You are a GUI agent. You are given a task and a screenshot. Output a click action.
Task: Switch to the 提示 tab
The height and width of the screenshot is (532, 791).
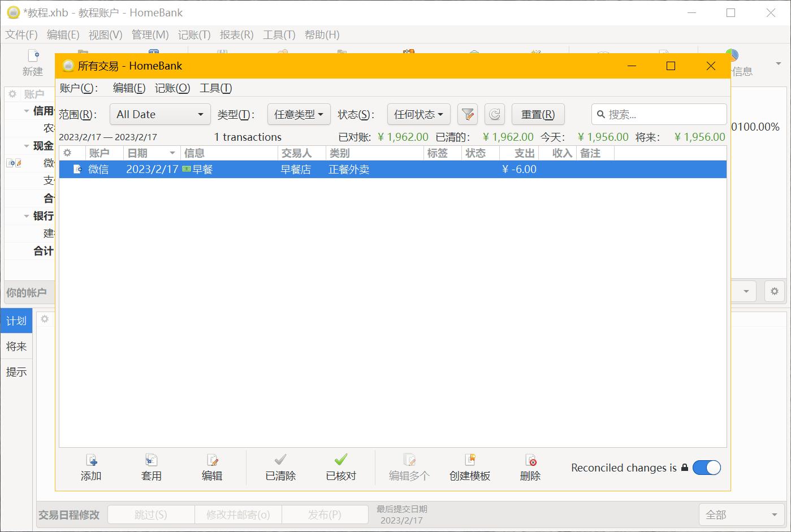(x=16, y=371)
